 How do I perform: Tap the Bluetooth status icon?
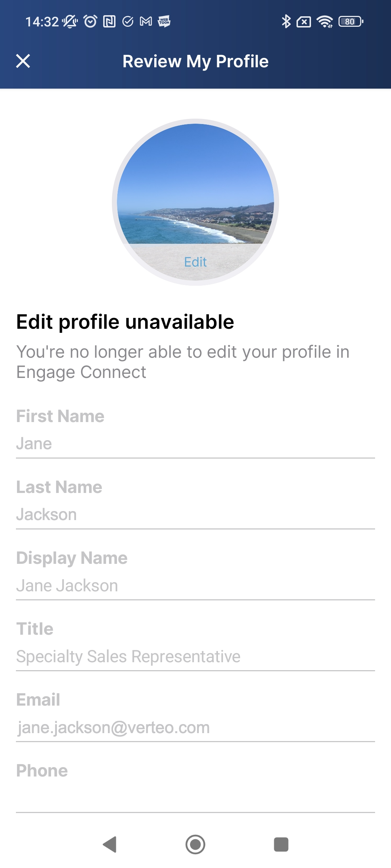(286, 22)
